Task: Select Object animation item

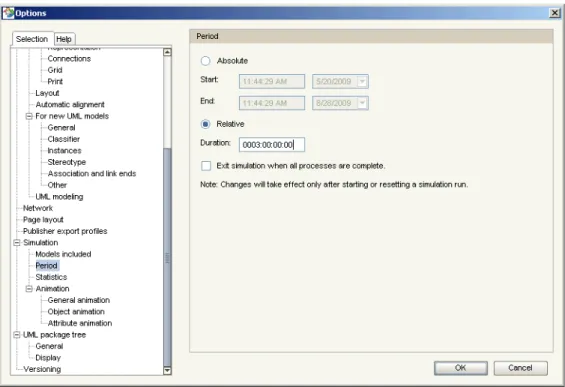Action: (76, 312)
